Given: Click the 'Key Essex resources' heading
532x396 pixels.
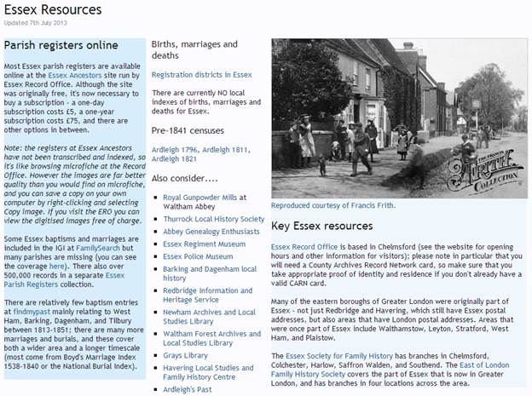Looking at the screenshot, I should pos(322,227).
